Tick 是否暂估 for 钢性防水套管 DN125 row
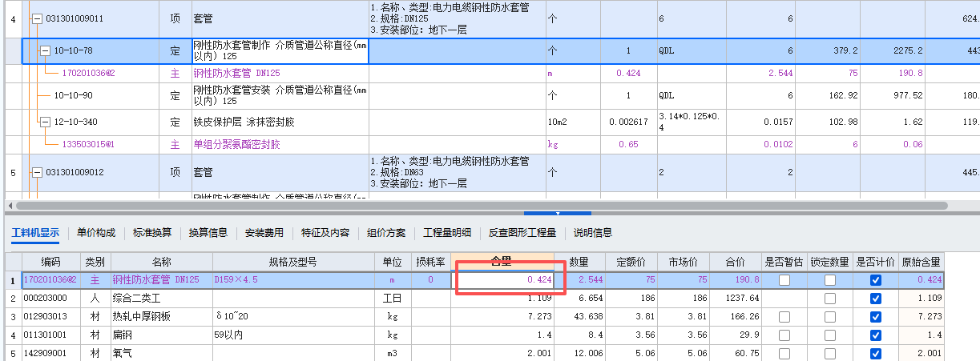The image size is (980, 361). pos(784,280)
